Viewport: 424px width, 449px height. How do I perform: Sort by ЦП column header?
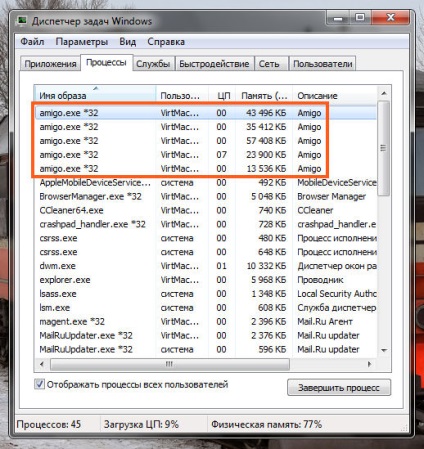[x=222, y=95]
